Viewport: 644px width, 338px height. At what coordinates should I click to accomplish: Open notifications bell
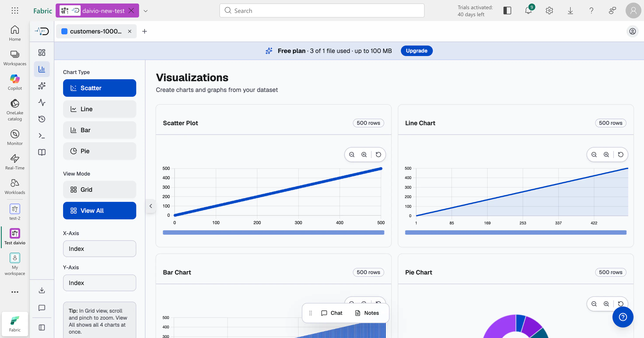click(528, 11)
